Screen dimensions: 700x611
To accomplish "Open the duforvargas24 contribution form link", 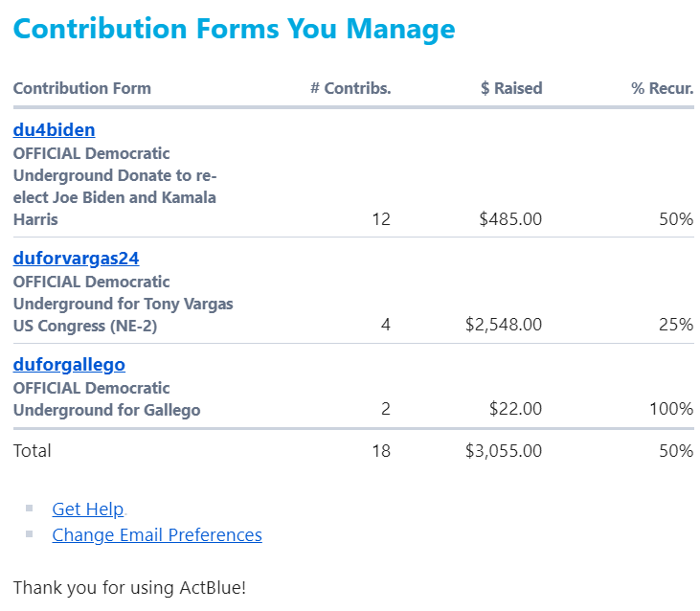I will (77, 259).
